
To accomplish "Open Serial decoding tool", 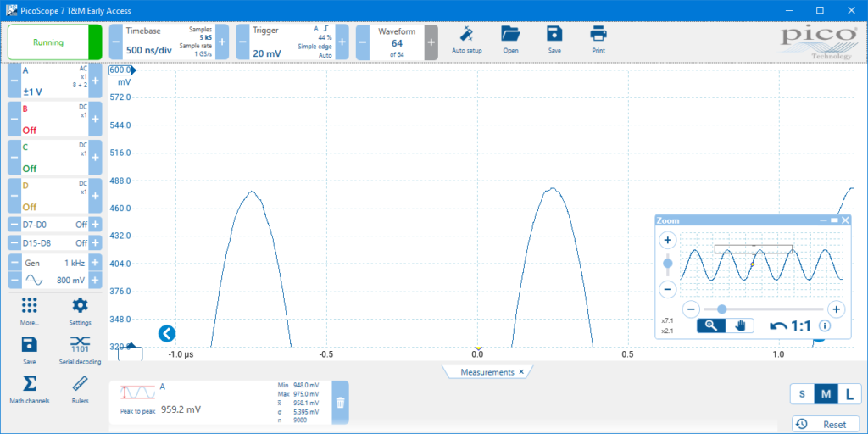I will tap(81, 344).
